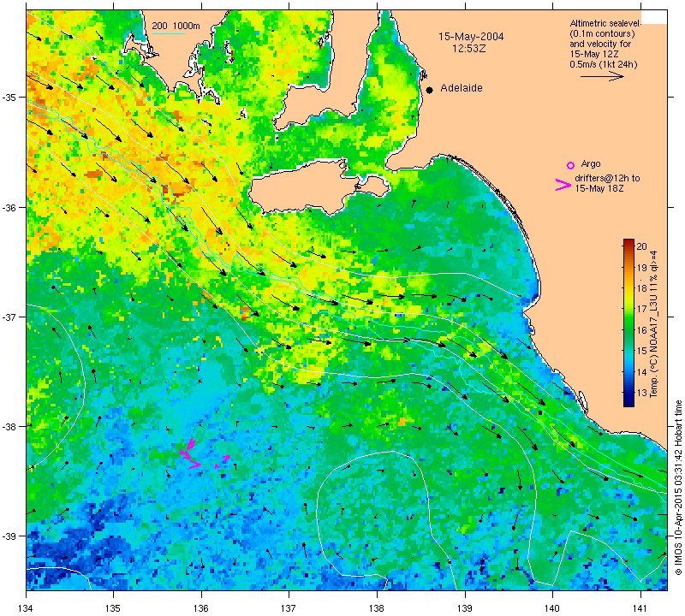This screenshot has width=685, height=616.
Task: Click the time label 12:53Z
Action: pos(468,49)
